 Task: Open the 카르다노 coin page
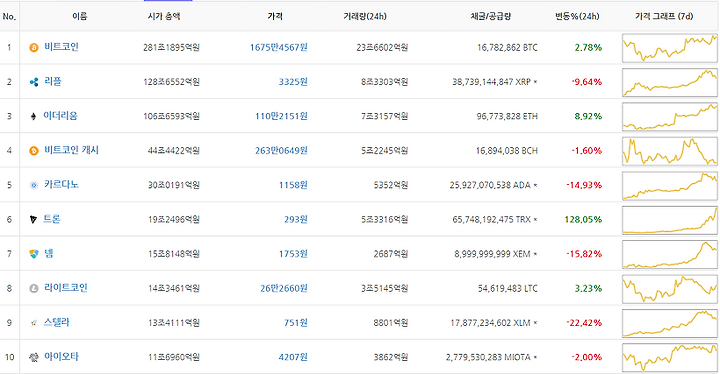click(62, 185)
